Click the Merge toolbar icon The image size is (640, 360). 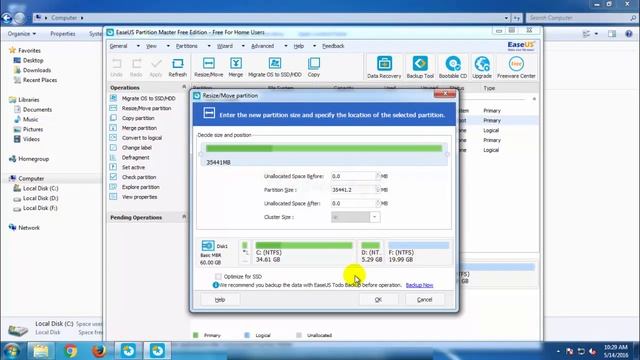click(236, 67)
